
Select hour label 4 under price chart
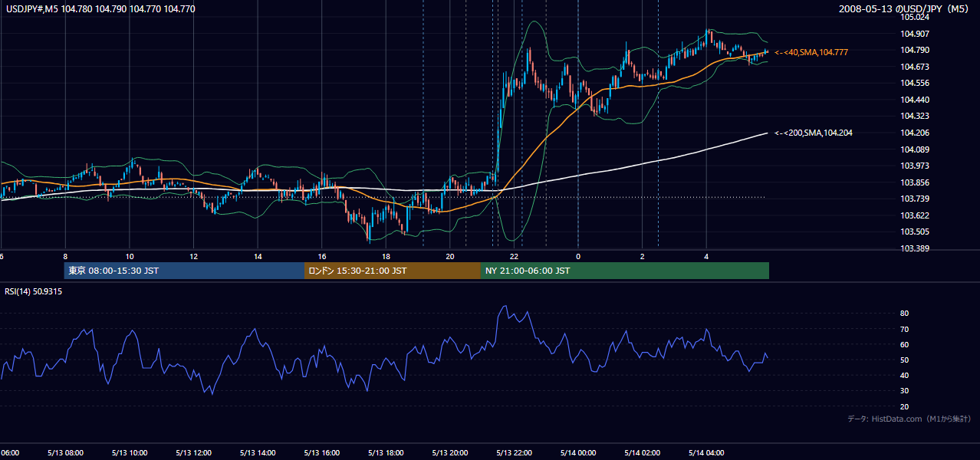(x=706, y=256)
